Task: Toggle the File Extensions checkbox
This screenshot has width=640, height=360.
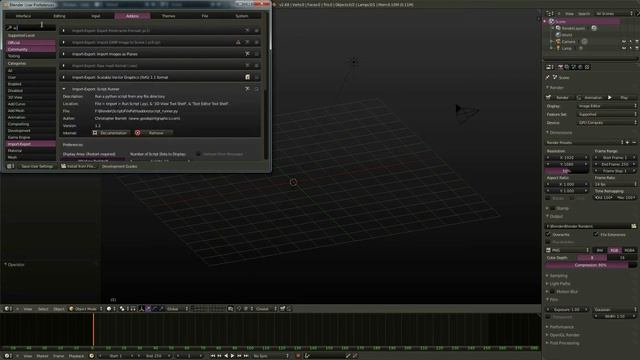Action: (596, 234)
